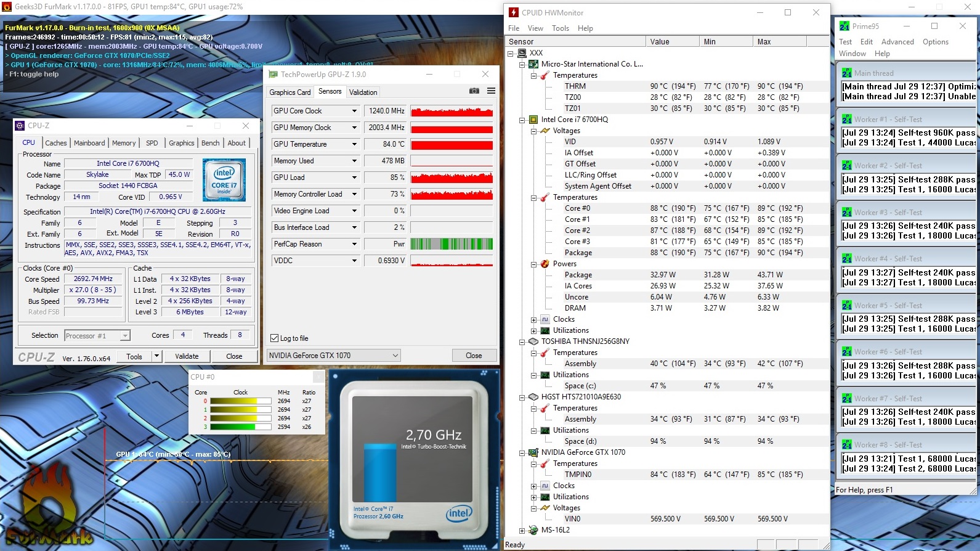Click the GPU Load sensor graph
Image resolution: width=980 pixels, height=551 pixels.
pos(452,178)
